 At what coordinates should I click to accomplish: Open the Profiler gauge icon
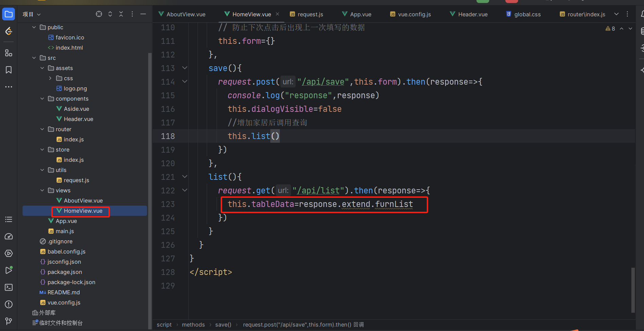click(x=9, y=236)
